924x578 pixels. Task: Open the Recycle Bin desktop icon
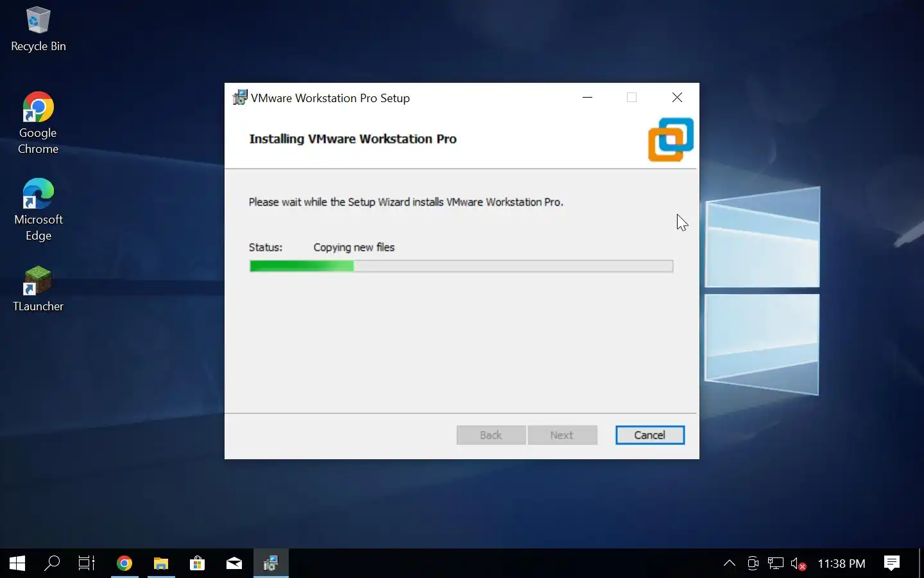(38, 29)
